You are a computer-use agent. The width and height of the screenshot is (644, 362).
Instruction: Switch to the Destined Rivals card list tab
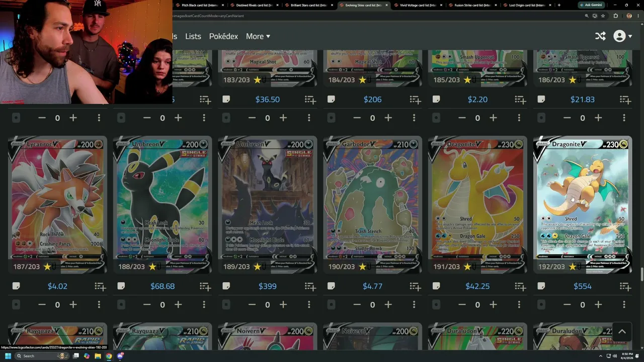pos(254,5)
